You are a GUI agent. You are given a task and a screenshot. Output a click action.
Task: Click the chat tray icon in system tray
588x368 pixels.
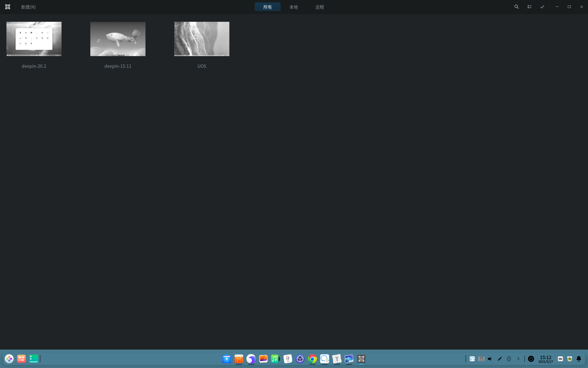pos(472,358)
